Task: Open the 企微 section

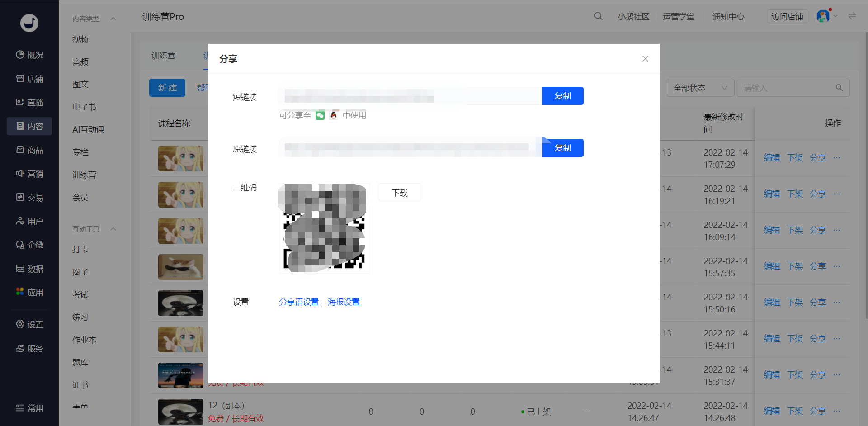Action: pyautogui.click(x=29, y=245)
